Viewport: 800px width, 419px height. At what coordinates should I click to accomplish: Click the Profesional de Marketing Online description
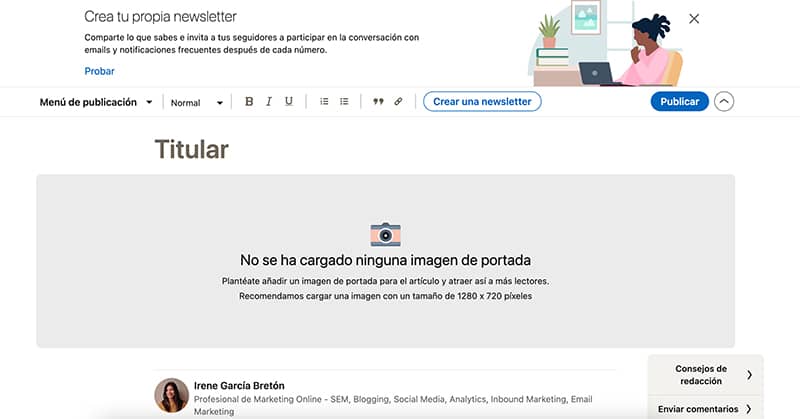(393, 405)
